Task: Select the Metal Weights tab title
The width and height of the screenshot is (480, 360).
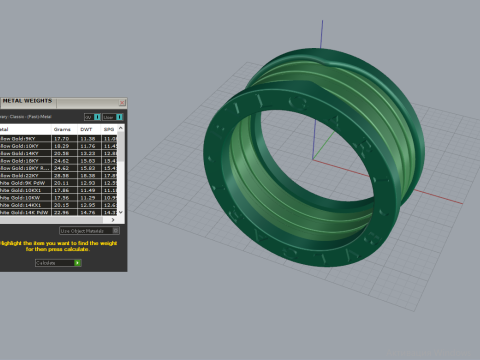Action: [x=27, y=101]
